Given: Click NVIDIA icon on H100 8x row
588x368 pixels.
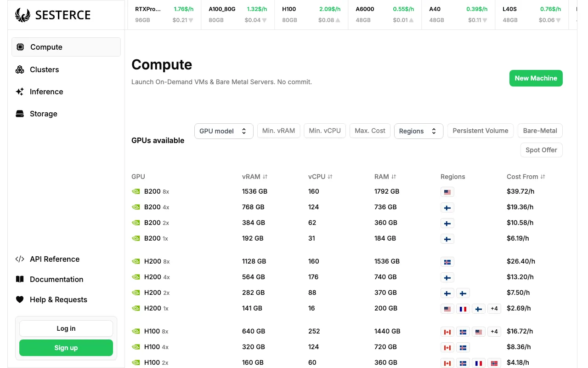Looking at the screenshot, I should coord(136,331).
